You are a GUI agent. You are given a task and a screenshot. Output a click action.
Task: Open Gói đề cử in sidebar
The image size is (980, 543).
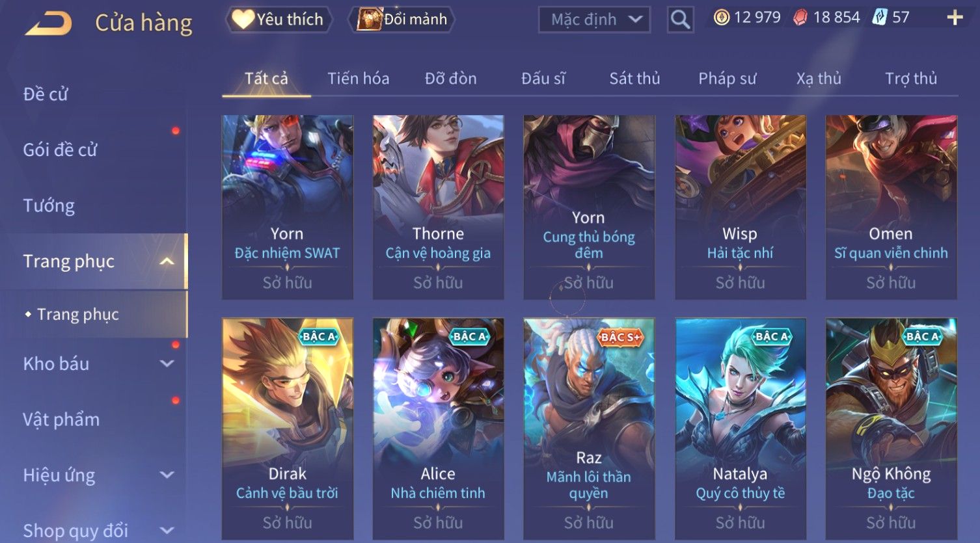pyautogui.click(x=60, y=150)
